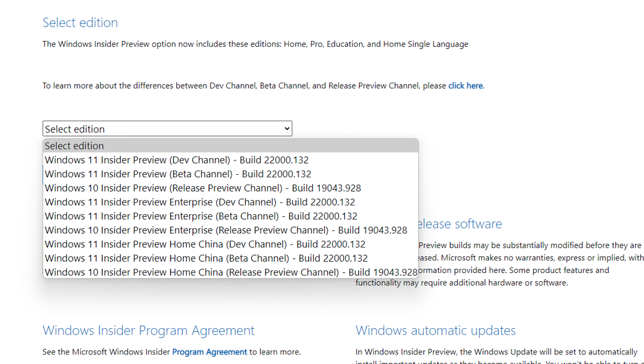Select Windows 11 Home China (Dev Channel) option
This screenshot has height=364, width=644.
coord(231,244)
